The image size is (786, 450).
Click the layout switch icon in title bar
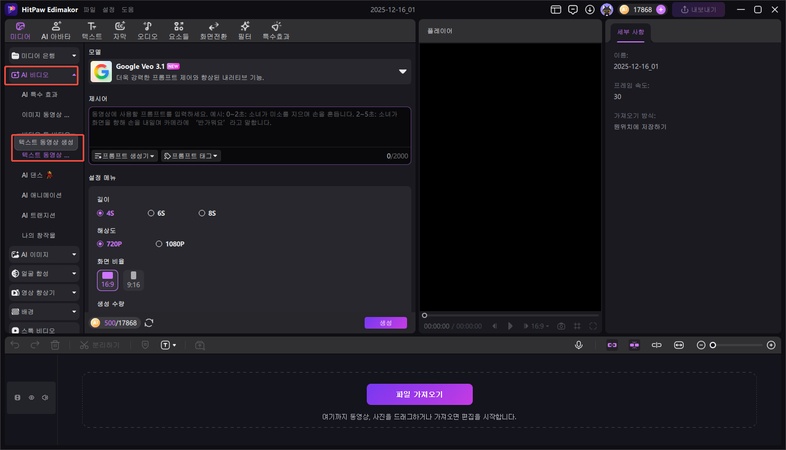(555, 10)
